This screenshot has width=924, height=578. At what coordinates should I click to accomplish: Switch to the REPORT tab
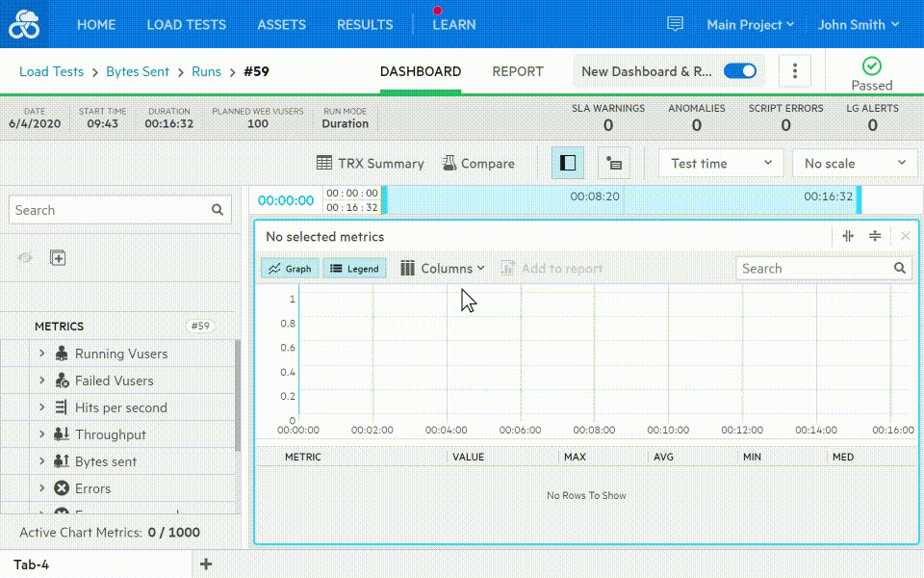[x=518, y=71]
